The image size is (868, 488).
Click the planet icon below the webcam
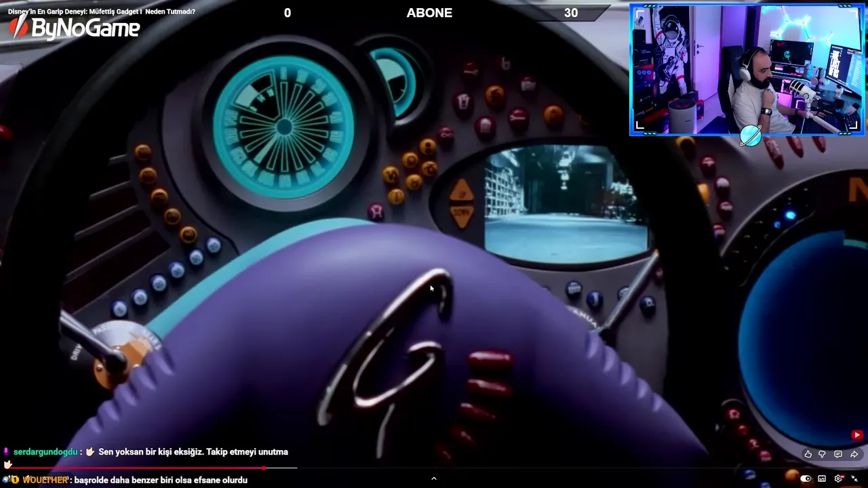tap(751, 136)
